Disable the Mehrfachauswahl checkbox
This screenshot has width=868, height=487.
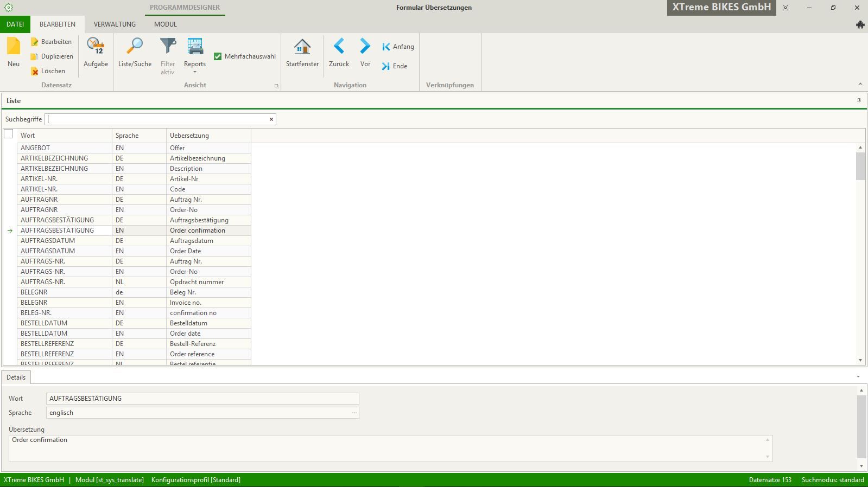218,56
